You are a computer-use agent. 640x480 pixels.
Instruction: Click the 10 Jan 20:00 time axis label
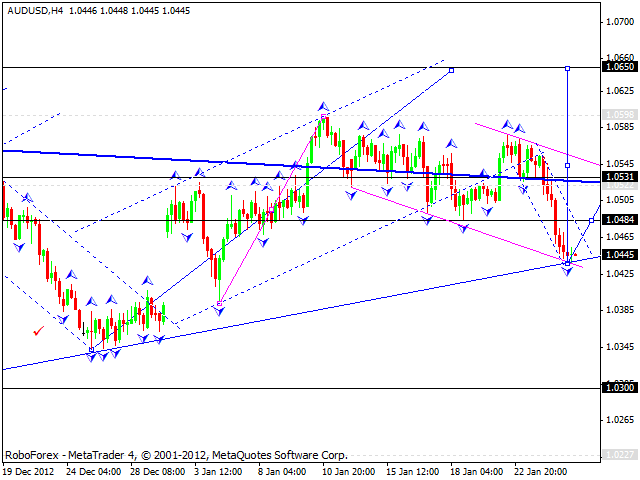[350, 470]
